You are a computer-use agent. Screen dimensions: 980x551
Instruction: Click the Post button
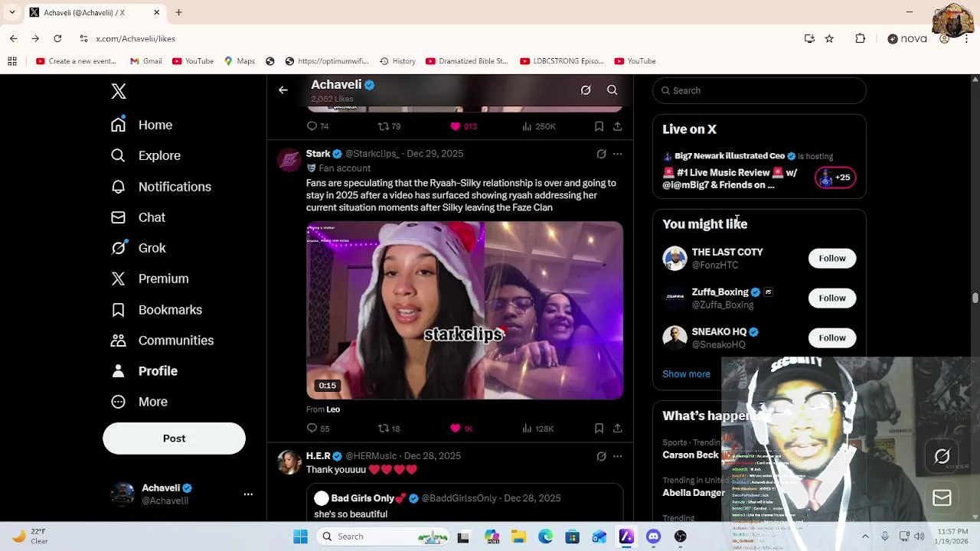pos(174,439)
